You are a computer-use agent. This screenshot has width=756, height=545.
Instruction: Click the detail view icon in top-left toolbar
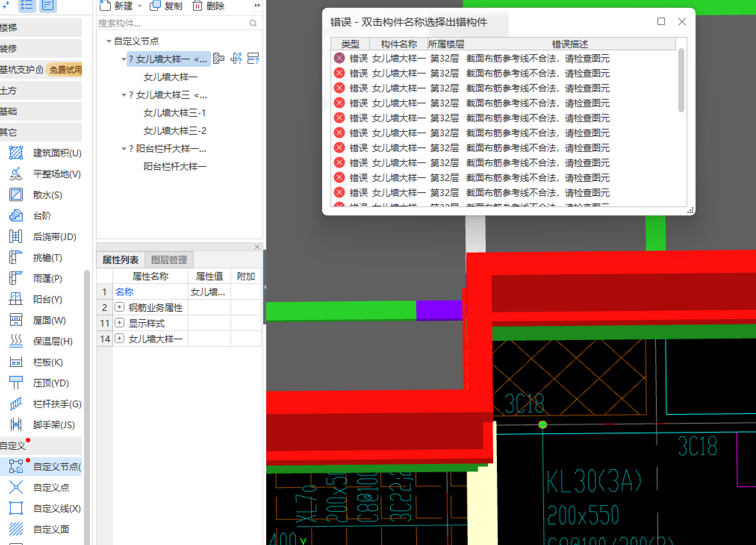[x=48, y=5]
